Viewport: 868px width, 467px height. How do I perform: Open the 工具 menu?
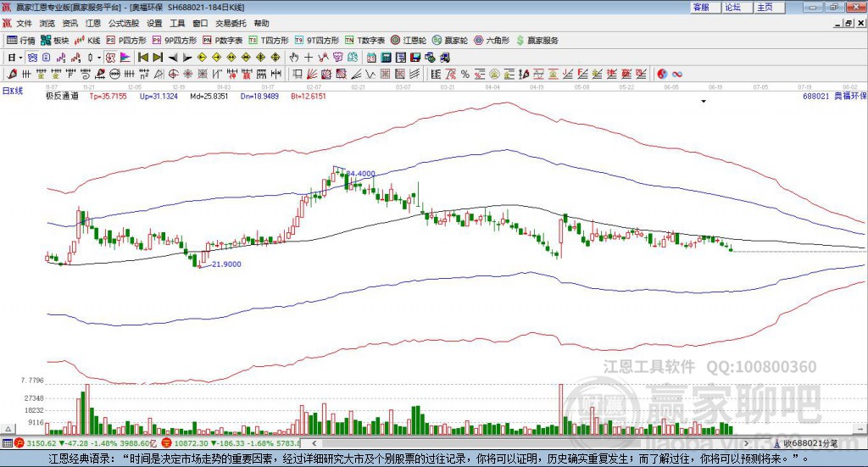(177, 23)
